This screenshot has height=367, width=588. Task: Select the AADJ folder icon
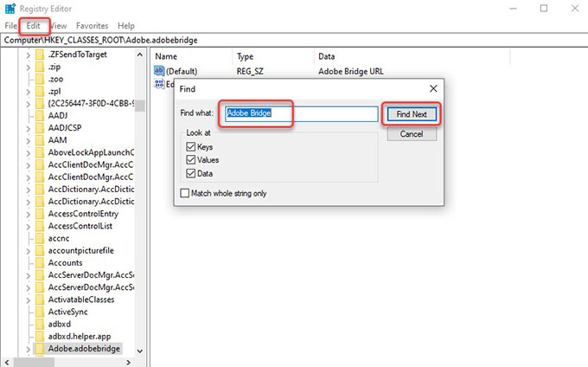point(40,116)
